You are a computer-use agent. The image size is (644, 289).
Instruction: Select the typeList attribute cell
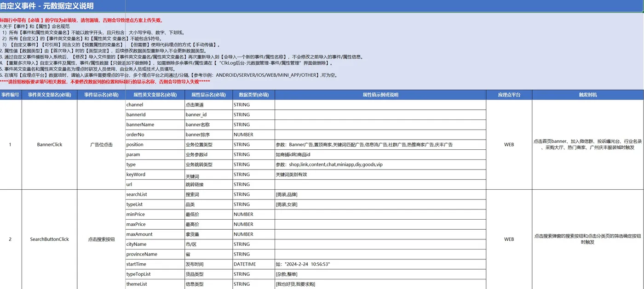[155, 204]
